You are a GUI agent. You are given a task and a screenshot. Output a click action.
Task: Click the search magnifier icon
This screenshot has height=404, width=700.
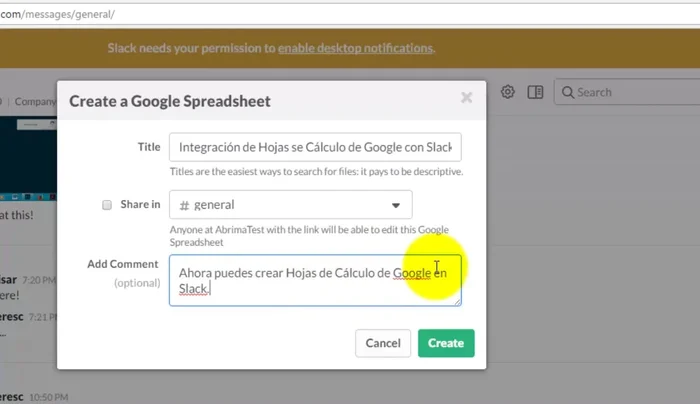click(567, 92)
